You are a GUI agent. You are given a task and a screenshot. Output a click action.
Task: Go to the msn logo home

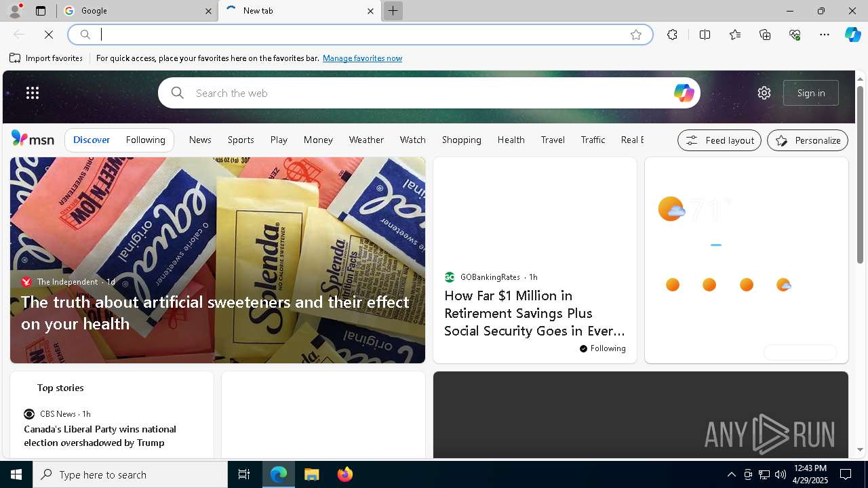[33, 139]
